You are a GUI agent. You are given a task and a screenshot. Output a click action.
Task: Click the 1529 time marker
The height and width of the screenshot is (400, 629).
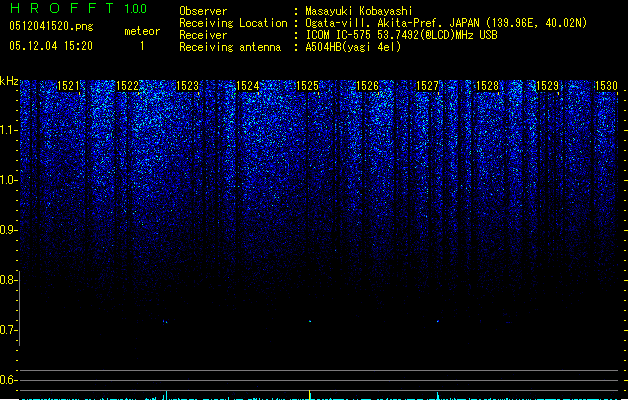547,86
